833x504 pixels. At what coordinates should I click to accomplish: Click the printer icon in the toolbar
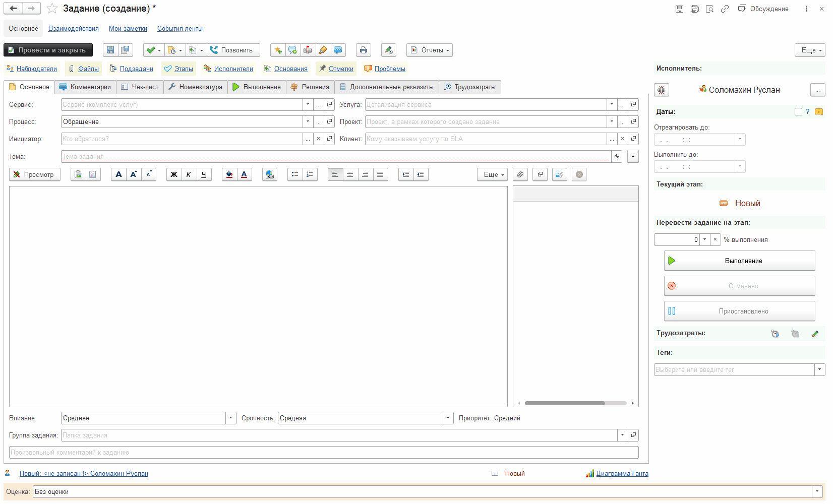(363, 50)
